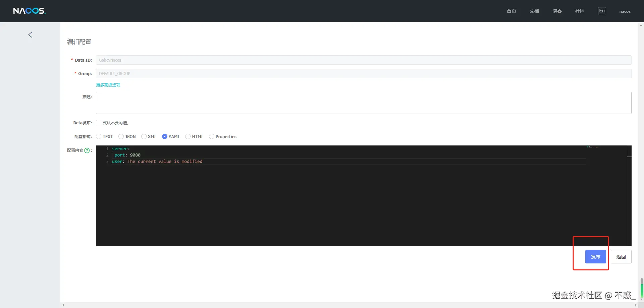
Task: Click the help question mark beside 配置内容
Action: (87, 150)
